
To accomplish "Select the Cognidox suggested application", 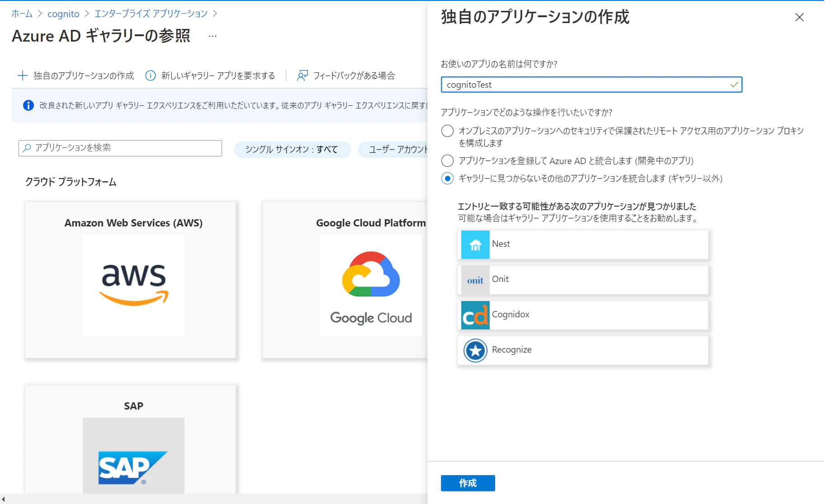I will click(x=583, y=315).
